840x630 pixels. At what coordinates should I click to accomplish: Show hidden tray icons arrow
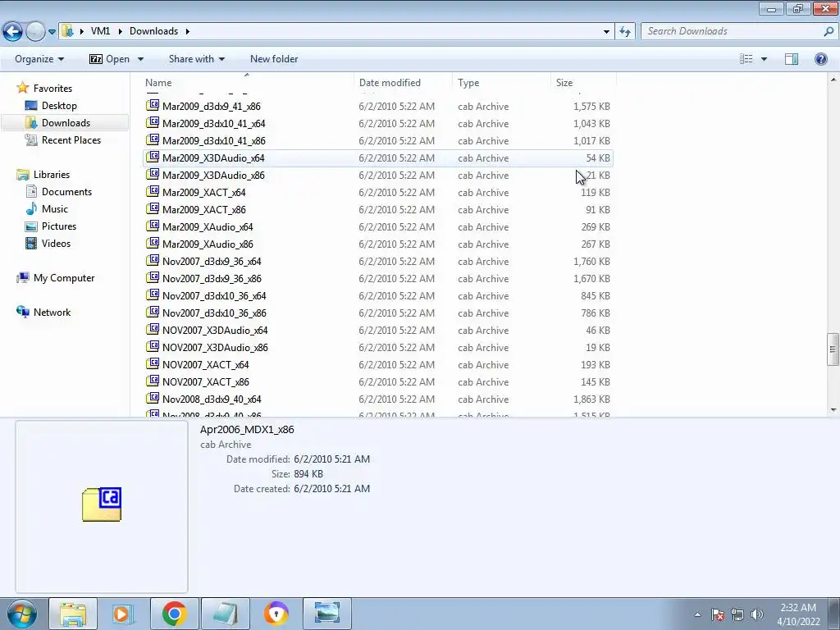pyautogui.click(x=697, y=614)
